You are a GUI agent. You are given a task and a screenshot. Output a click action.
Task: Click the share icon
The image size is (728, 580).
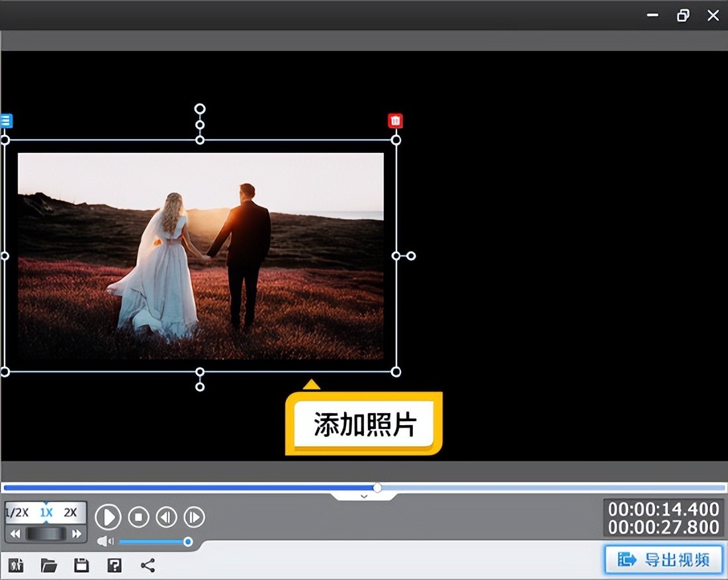coord(148,565)
